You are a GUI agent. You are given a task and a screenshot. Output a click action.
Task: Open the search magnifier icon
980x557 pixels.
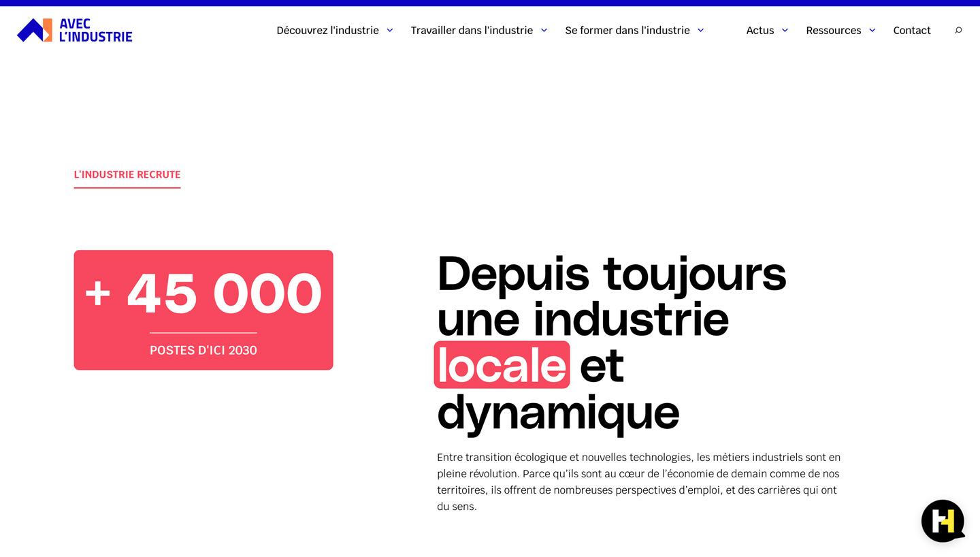tap(958, 30)
